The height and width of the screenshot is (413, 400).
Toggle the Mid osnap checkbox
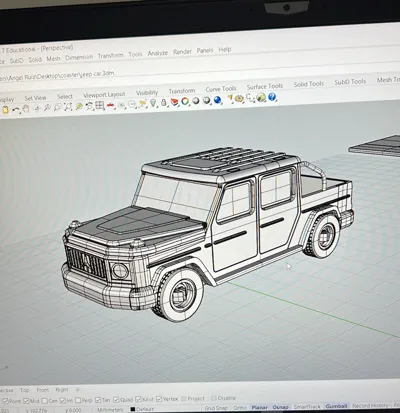[x=26, y=401]
